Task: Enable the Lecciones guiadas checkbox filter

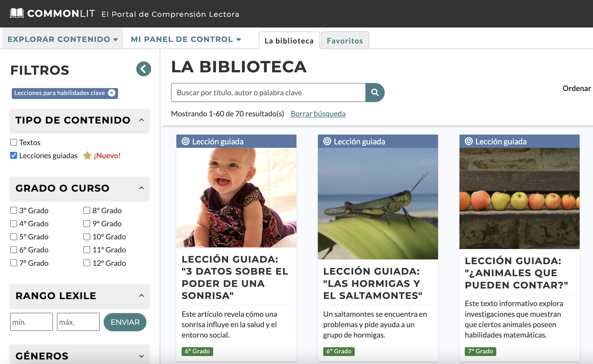Action: [14, 155]
